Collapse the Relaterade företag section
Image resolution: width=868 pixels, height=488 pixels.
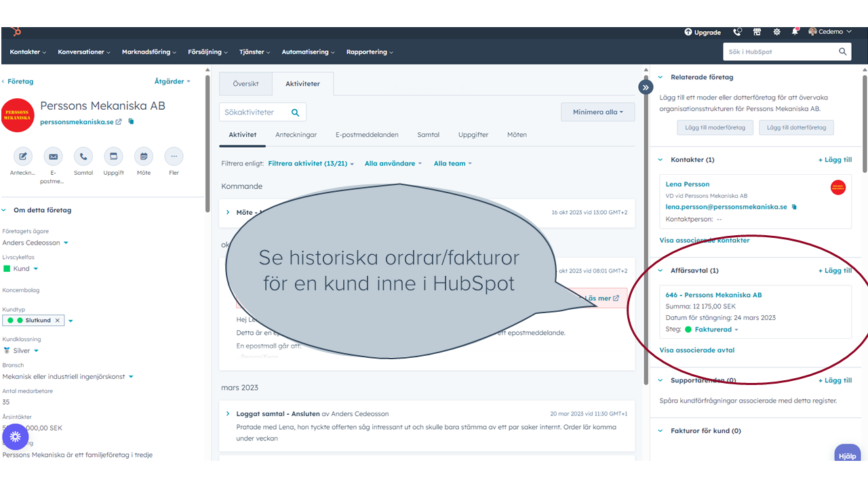coord(660,77)
